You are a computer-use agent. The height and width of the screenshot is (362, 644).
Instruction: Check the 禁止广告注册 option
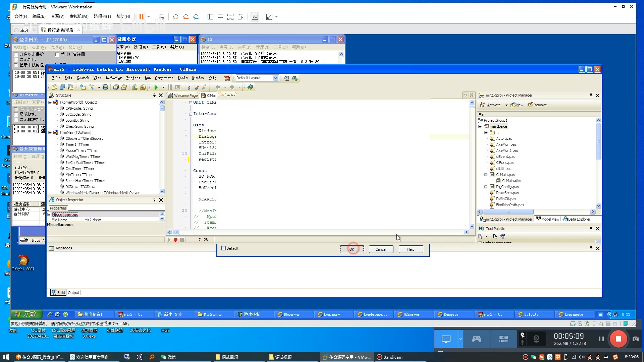tap(57, 54)
